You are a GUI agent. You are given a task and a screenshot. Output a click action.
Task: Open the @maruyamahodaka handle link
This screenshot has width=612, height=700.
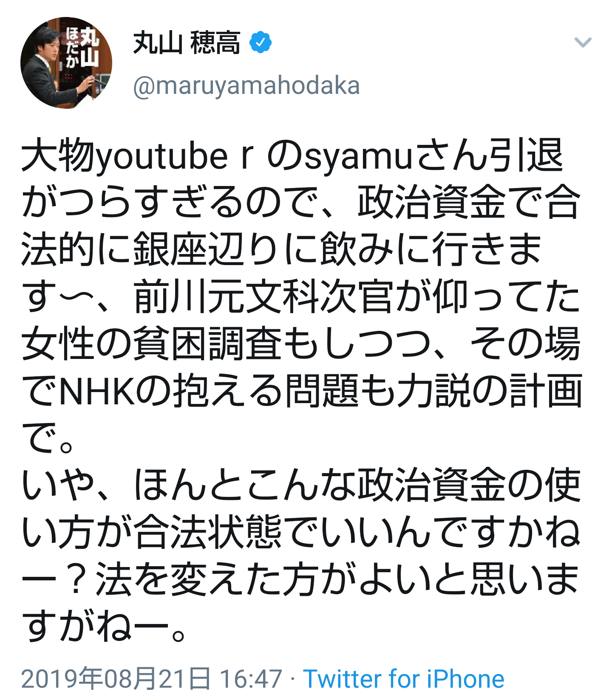click(246, 85)
